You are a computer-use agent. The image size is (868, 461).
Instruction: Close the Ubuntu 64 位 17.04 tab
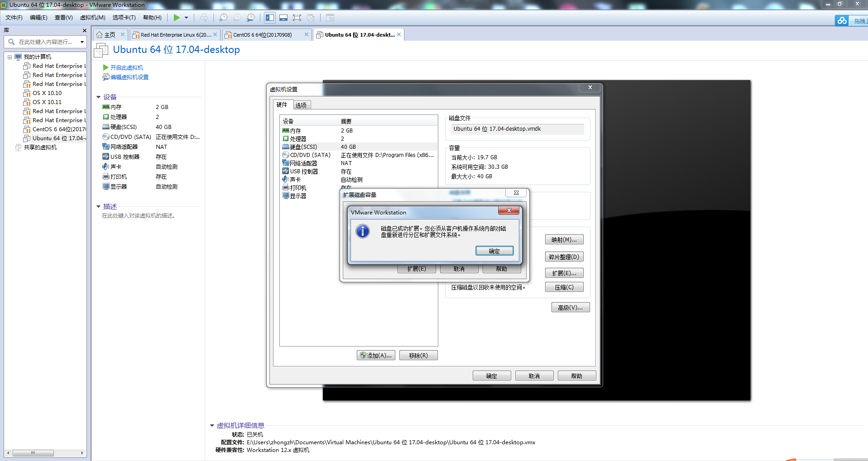399,34
